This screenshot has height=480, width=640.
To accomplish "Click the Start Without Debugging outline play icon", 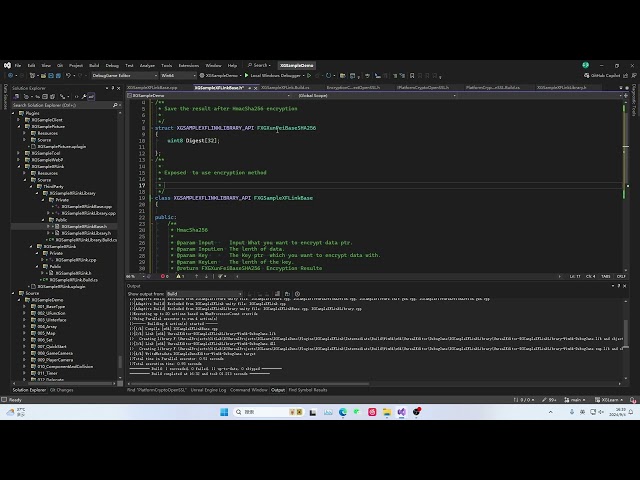I will coord(309,76).
